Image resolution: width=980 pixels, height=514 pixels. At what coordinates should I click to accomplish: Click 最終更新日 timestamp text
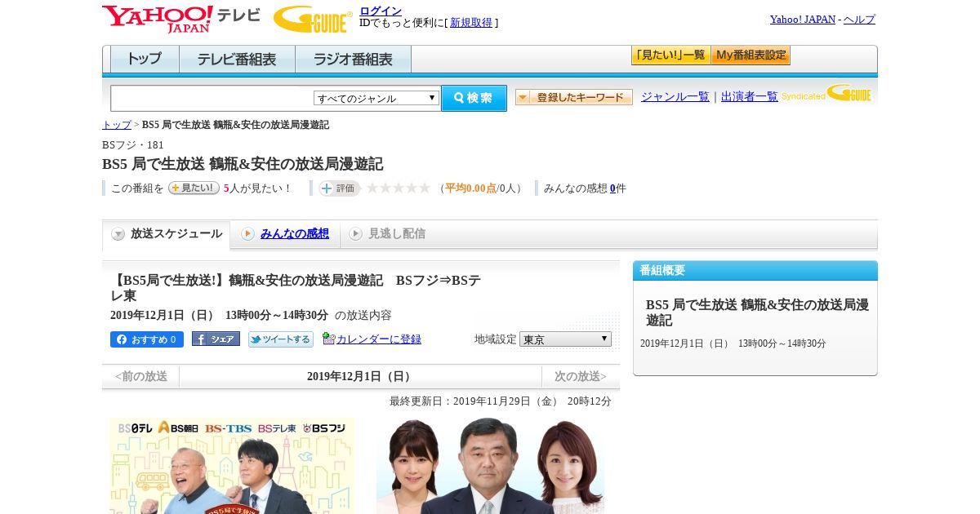pos(501,401)
